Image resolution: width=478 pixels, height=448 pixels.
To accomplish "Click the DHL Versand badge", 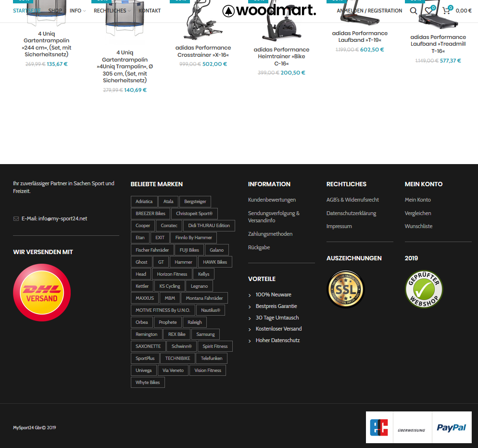I will 42,293.
